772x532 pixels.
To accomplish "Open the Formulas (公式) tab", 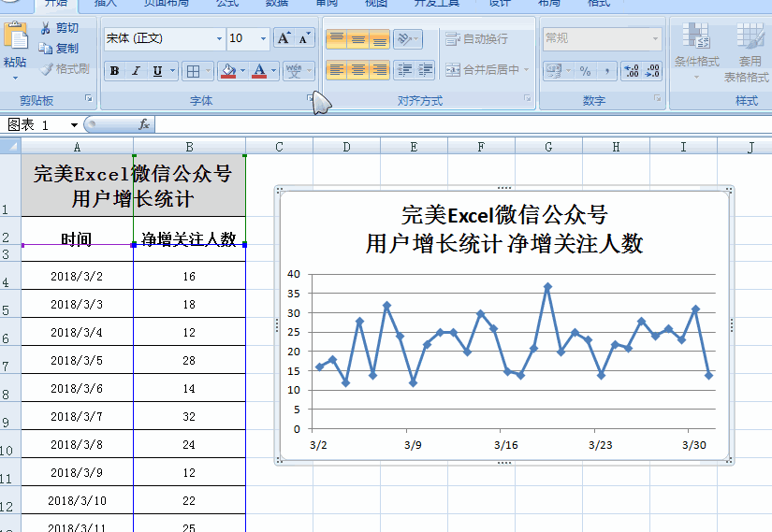I will (x=227, y=3).
